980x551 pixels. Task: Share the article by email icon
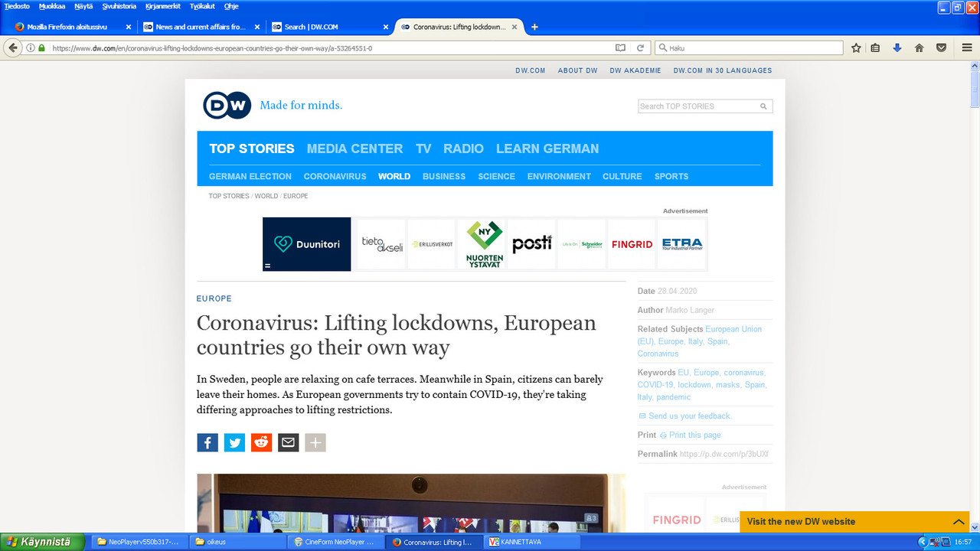[288, 442]
